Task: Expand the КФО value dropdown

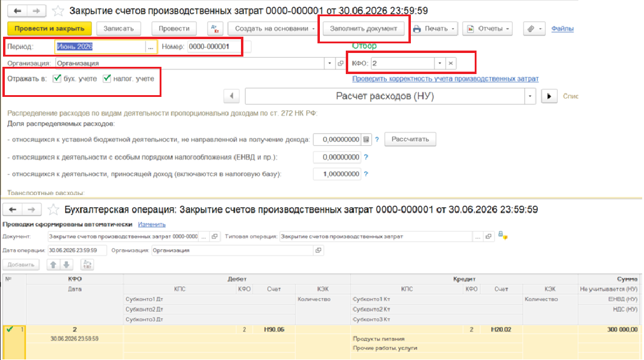Action: [x=439, y=63]
